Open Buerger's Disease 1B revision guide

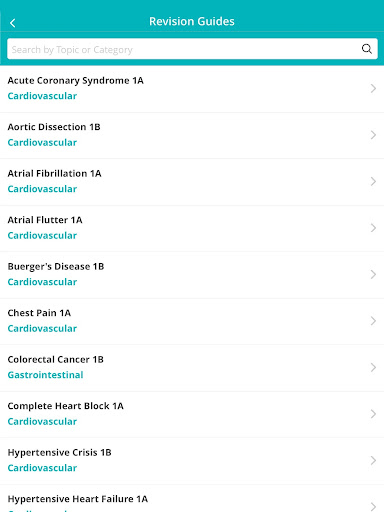pos(192,275)
